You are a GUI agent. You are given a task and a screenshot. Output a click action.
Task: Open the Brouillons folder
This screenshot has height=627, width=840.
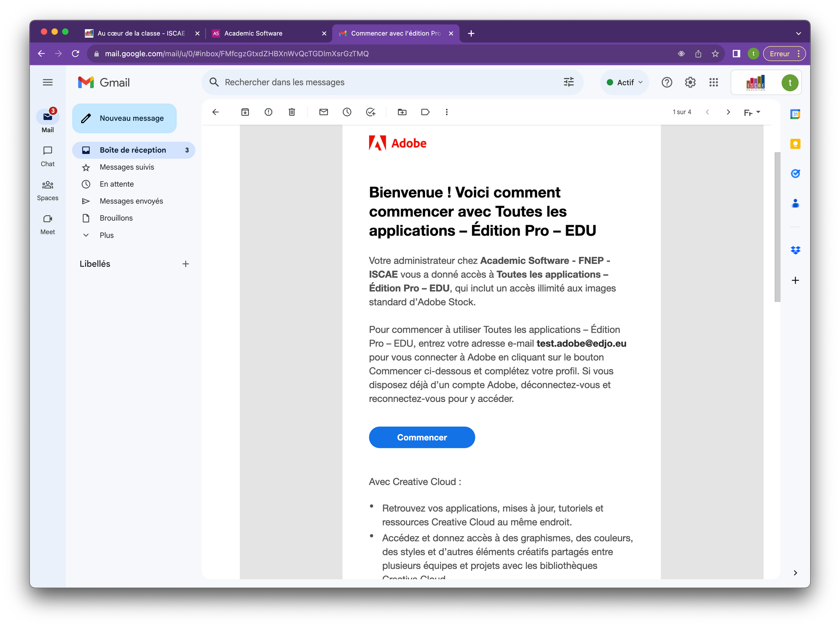134,218
